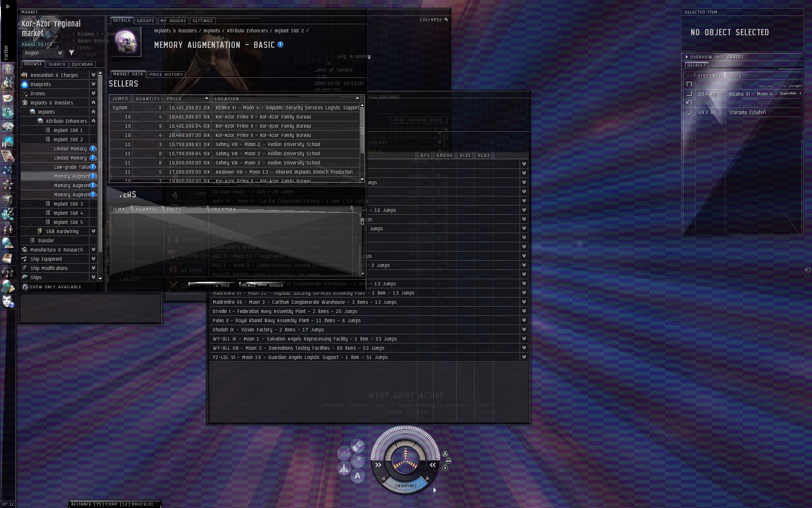Viewport: 812px width, 508px height.
Task: Show info for selected Memory Augmentation tree row
Action: tap(93, 176)
